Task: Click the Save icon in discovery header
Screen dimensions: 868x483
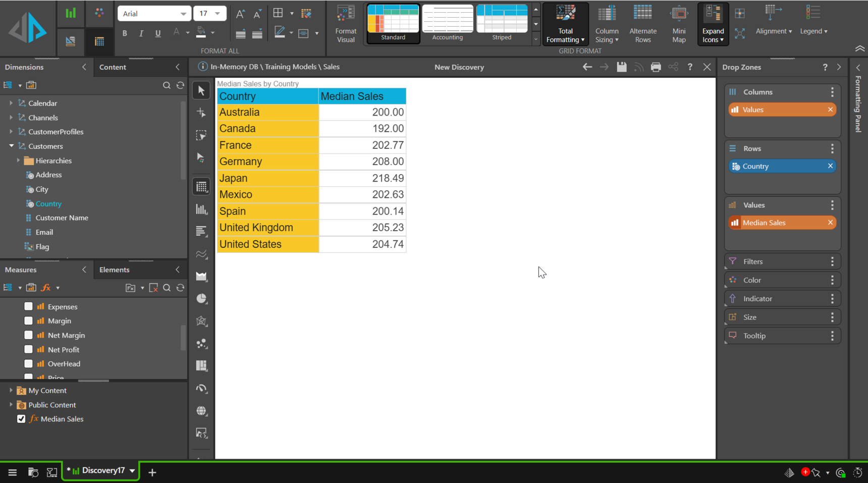Action: coord(622,67)
